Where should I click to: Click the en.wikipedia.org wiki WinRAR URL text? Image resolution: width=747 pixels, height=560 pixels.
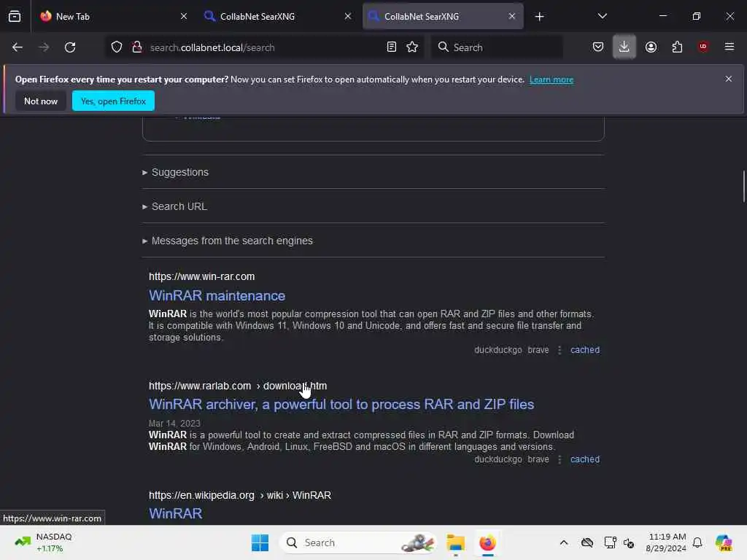[x=239, y=496]
